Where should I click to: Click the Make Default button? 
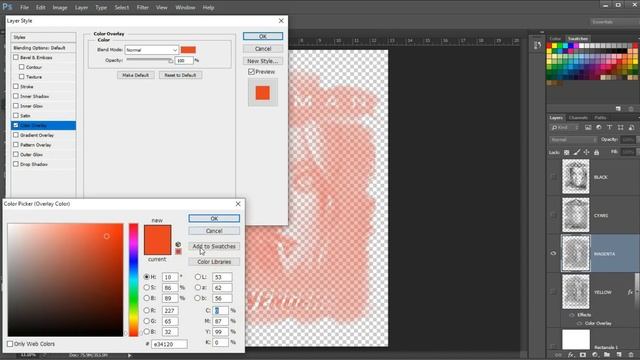pyautogui.click(x=136, y=75)
